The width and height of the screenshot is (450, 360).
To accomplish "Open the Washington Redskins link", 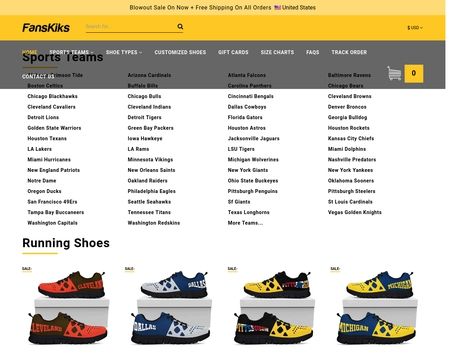I will click(x=154, y=223).
